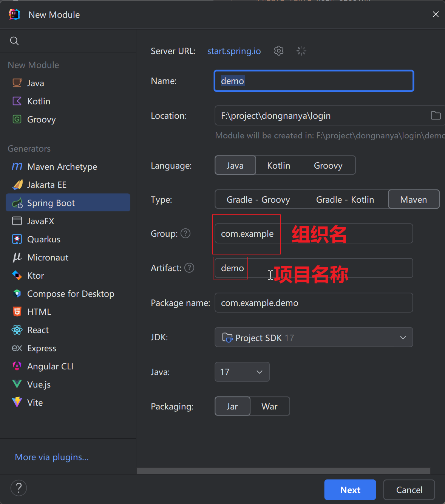
Task: Show help for Group field
Action: pyautogui.click(x=185, y=233)
